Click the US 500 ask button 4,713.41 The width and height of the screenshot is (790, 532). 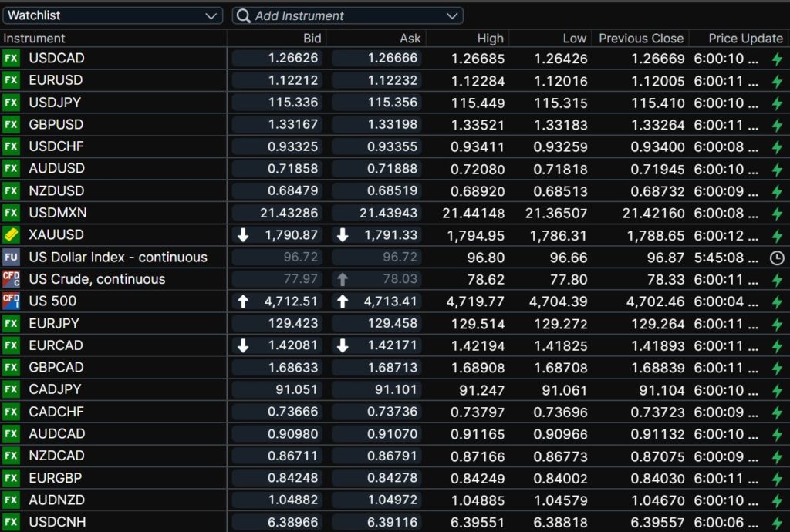[376, 301]
